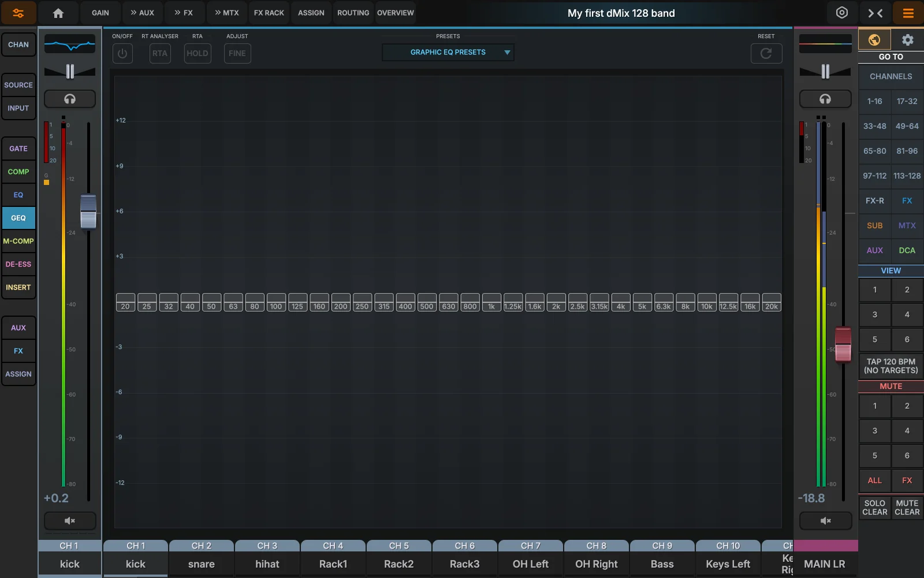924x578 pixels.
Task: Click the pan control on CH 1 strip
Action: point(70,71)
